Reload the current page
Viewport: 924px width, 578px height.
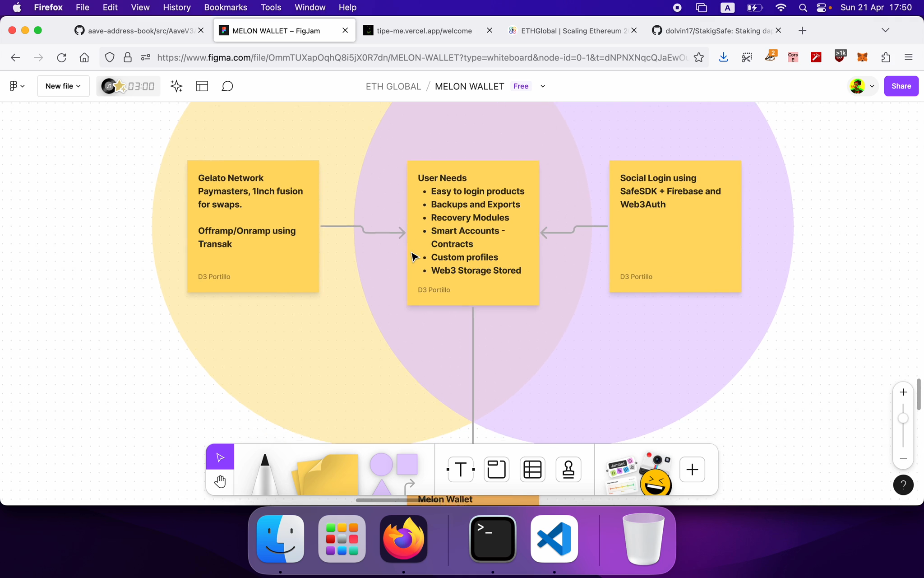(62, 57)
